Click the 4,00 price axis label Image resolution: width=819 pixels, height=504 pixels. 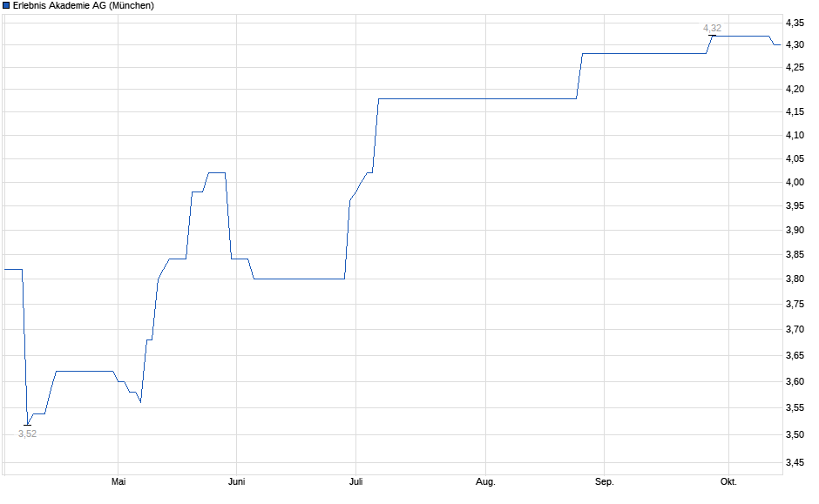[795, 182]
